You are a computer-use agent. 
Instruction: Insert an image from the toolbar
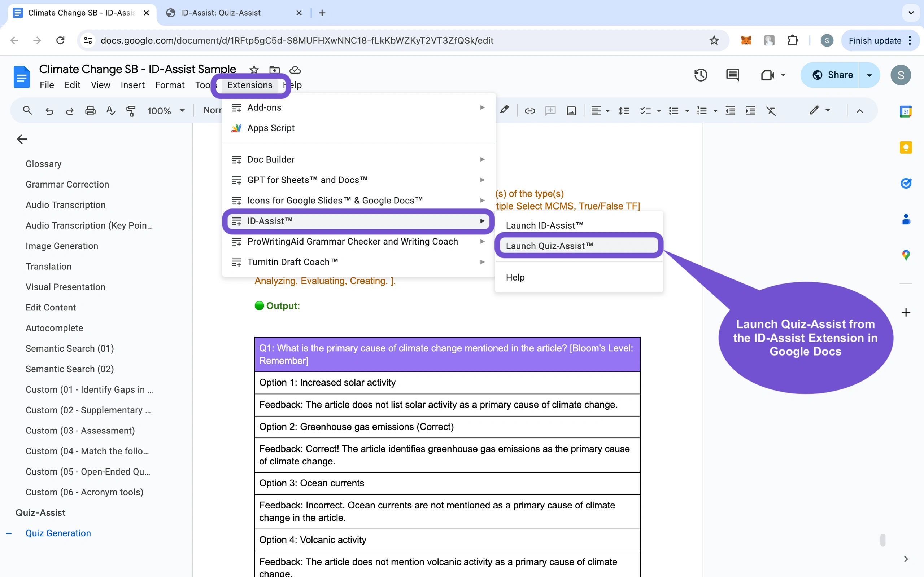571,111
